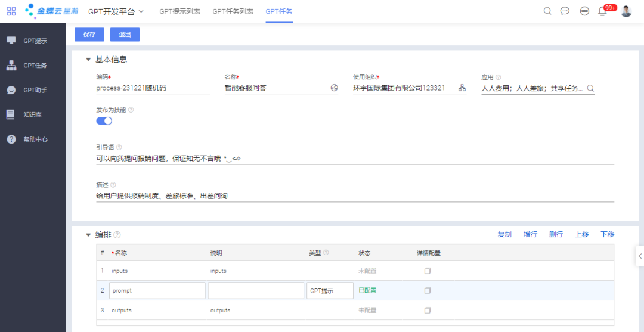Click the 复制 link

pos(504,234)
